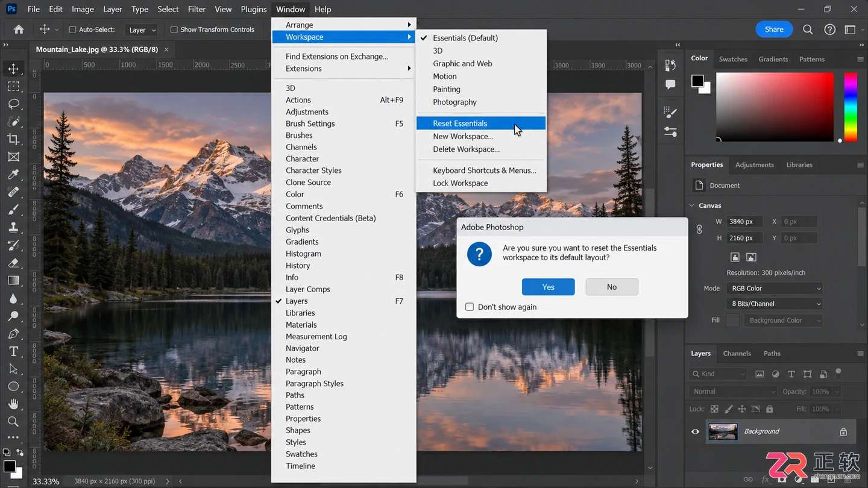Screen dimensions: 868x488
Task: Go to the Home screen icon
Action: tap(19, 29)
